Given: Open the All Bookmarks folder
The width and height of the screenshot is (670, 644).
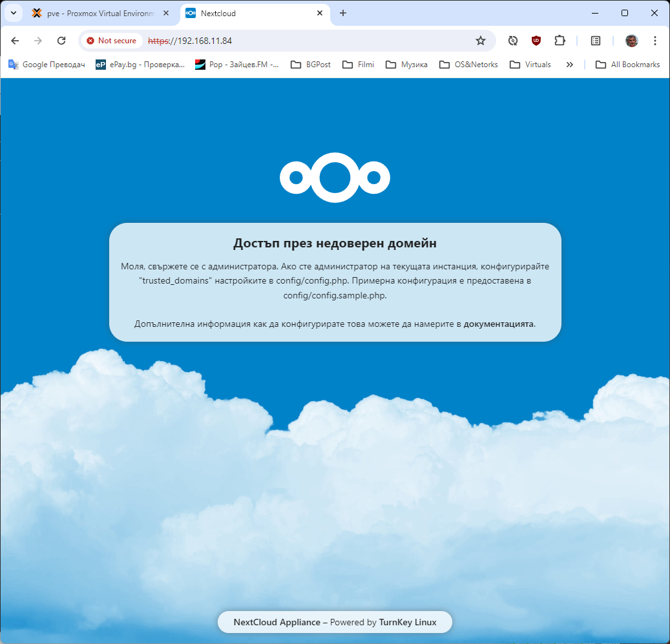Looking at the screenshot, I should pyautogui.click(x=628, y=65).
